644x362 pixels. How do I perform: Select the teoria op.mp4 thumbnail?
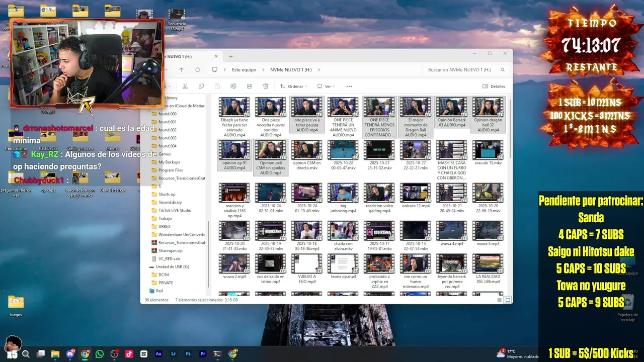point(343,263)
